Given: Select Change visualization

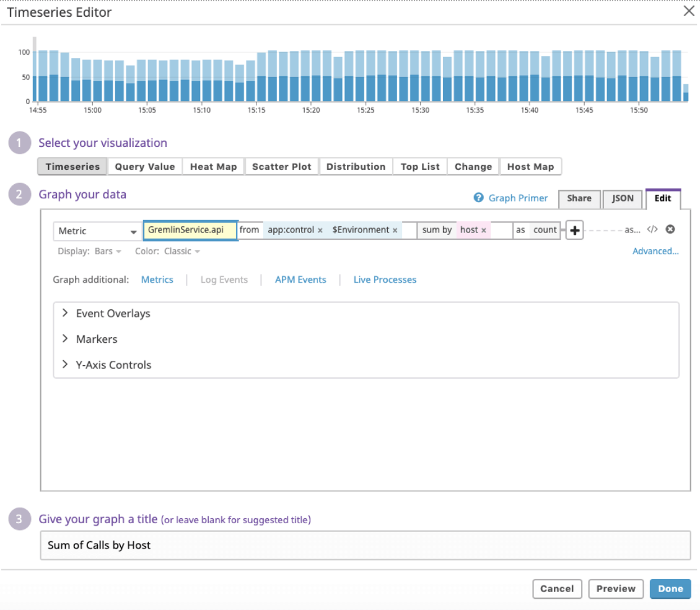Looking at the screenshot, I should (473, 167).
